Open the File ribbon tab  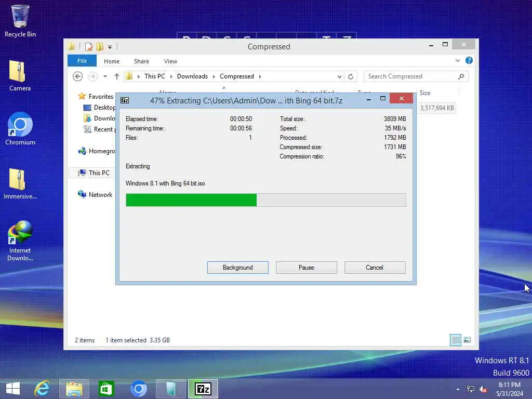[x=82, y=61]
